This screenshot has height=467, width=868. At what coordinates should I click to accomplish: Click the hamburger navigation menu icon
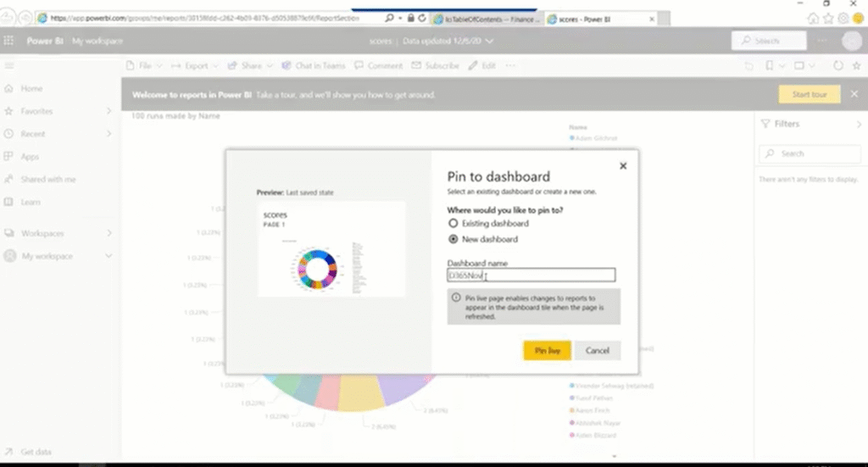pyautogui.click(x=10, y=65)
